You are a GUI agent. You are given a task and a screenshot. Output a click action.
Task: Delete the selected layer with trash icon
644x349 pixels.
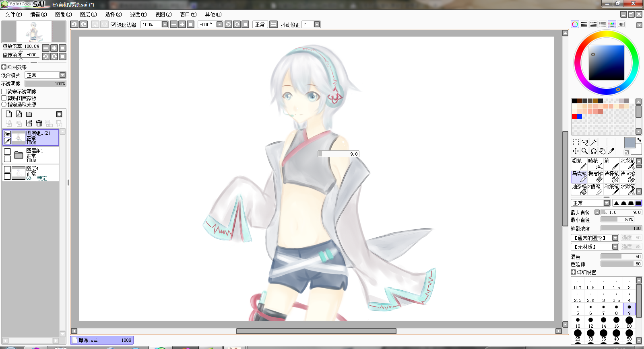pos(39,123)
